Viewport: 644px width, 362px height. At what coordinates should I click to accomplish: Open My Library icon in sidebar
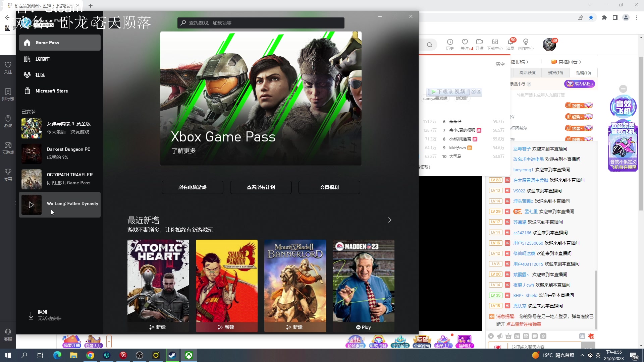coord(27,59)
